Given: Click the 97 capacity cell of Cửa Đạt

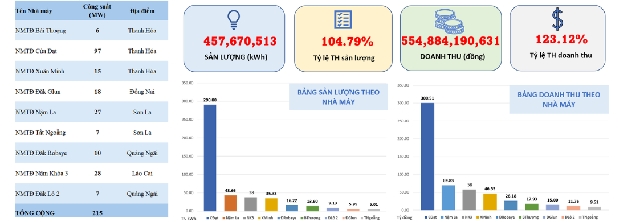Looking at the screenshot, I should [97, 51].
